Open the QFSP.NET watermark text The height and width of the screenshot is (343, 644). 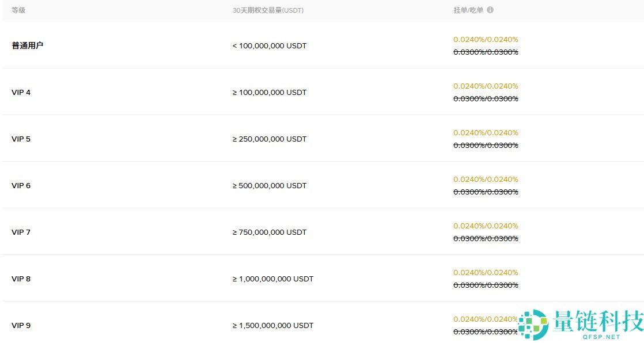tap(596, 337)
